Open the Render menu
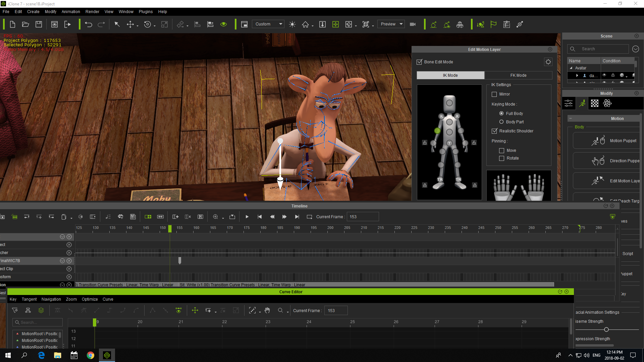 pos(92,12)
